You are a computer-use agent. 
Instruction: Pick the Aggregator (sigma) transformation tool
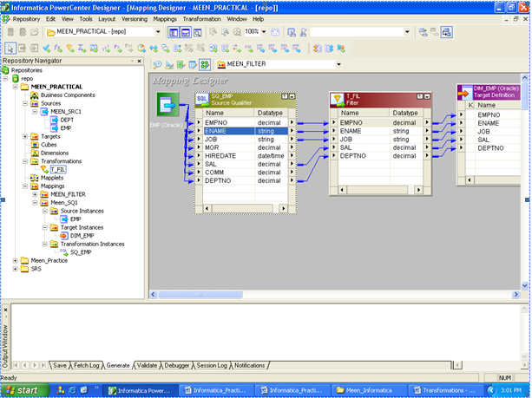(x=82, y=49)
